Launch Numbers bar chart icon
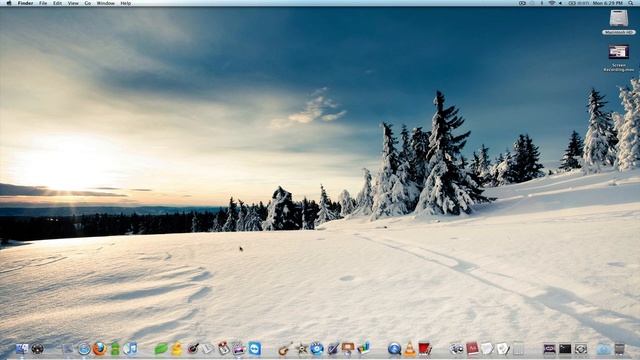The image size is (640, 360). [x=363, y=348]
